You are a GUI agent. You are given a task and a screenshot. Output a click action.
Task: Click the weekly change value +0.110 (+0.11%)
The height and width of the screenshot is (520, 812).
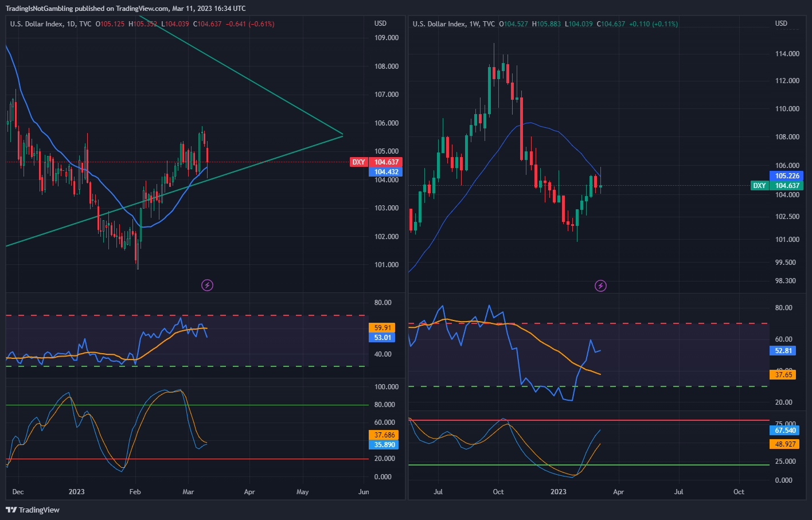pos(654,24)
